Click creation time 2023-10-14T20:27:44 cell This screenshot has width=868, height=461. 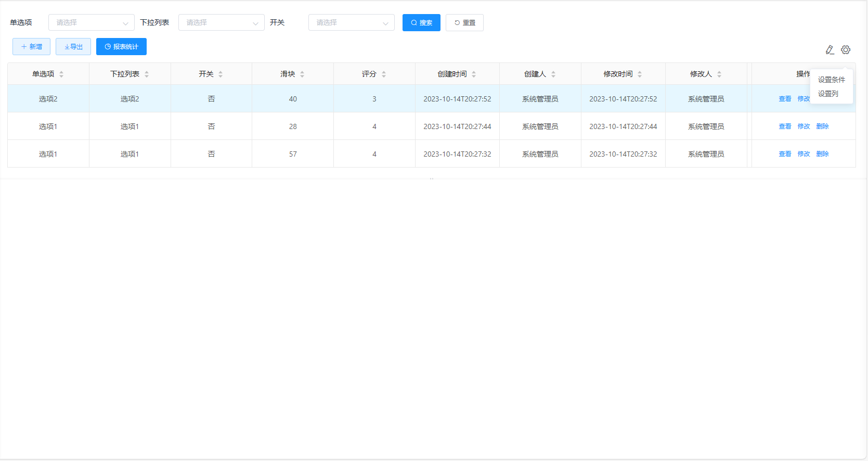click(457, 126)
